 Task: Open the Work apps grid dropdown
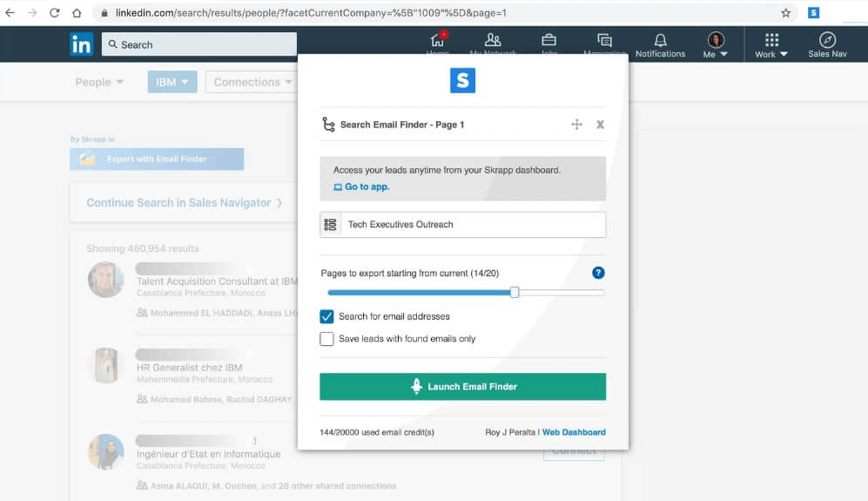click(x=770, y=44)
